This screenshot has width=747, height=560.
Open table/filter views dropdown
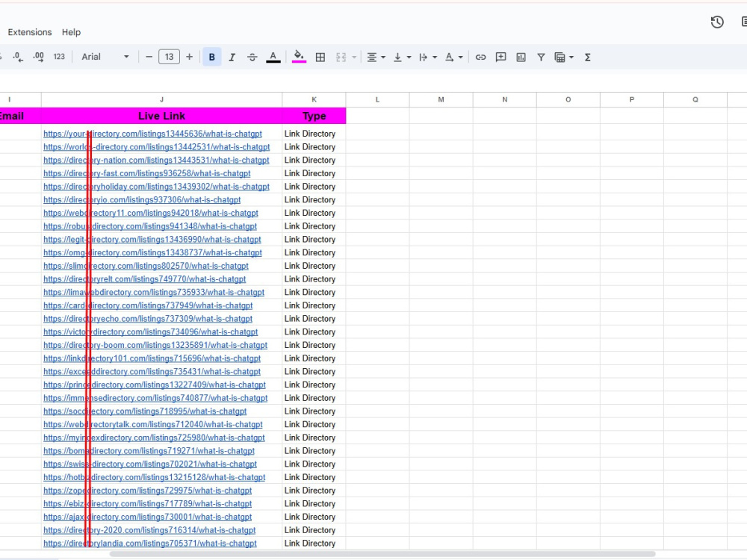pos(564,57)
